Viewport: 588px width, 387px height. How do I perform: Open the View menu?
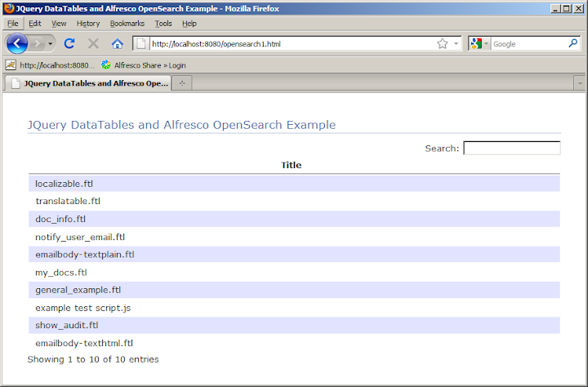tap(59, 24)
